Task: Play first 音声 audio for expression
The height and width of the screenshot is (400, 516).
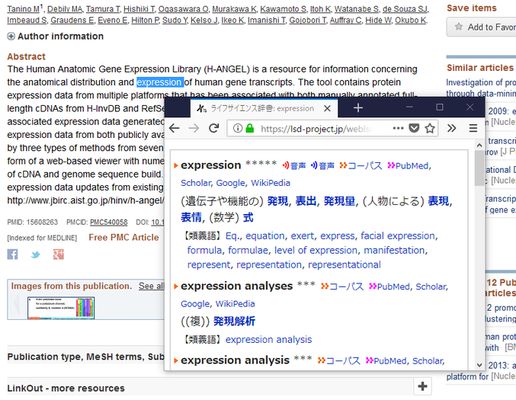Action: pyautogui.click(x=294, y=166)
